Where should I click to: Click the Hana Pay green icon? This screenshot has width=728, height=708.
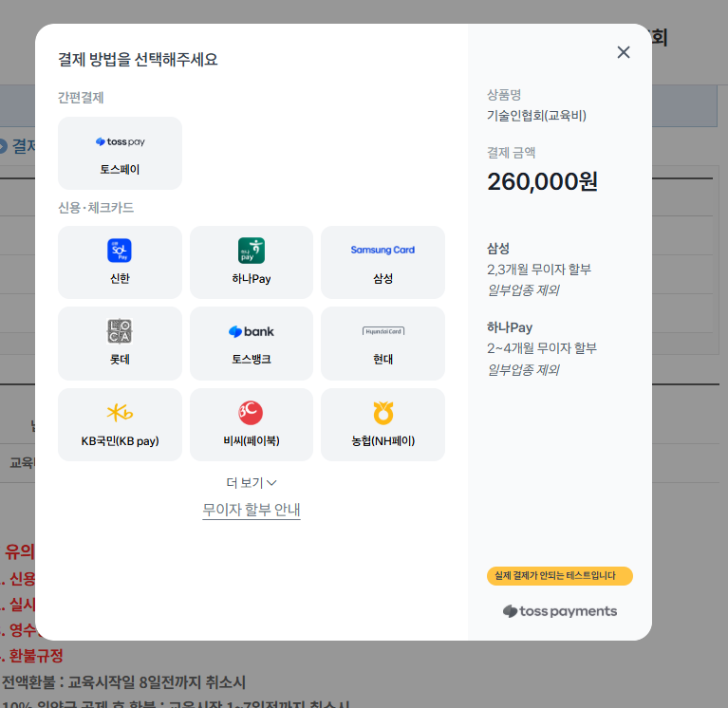[252, 251]
